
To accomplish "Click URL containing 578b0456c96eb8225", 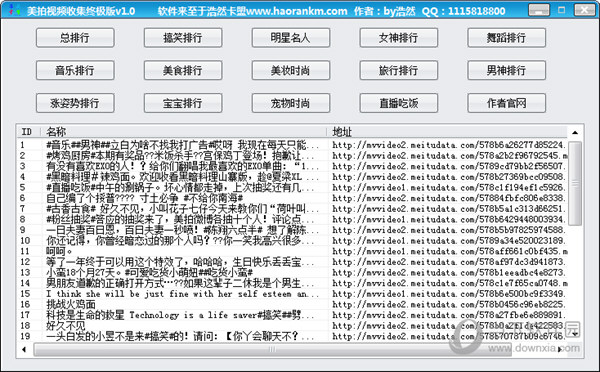I will (448, 305).
